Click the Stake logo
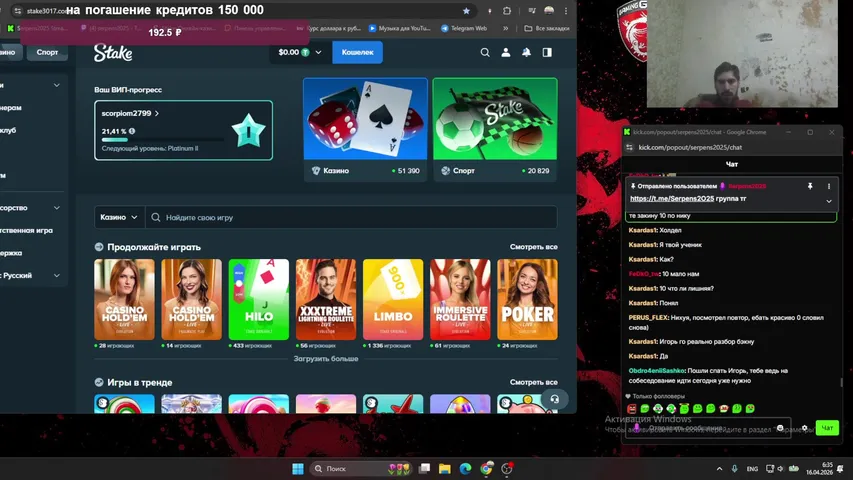The image size is (853, 480). tap(113, 53)
